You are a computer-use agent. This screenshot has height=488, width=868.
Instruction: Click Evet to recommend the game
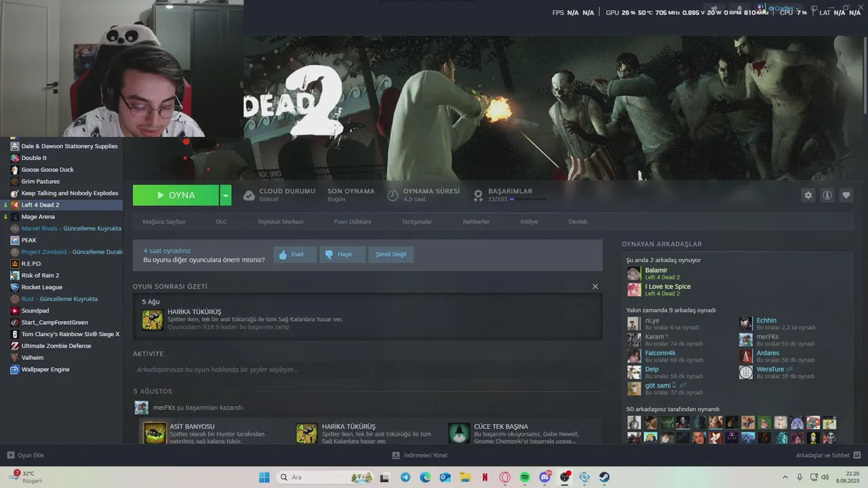(x=295, y=254)
